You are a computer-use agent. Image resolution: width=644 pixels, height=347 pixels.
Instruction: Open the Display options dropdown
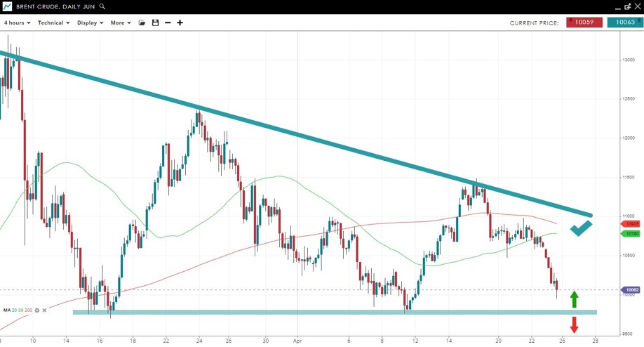(x=90, y=22)
